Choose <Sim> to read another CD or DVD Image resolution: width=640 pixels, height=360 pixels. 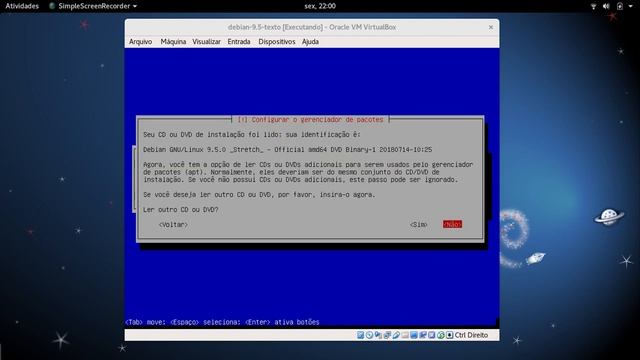tap(419, 224)
